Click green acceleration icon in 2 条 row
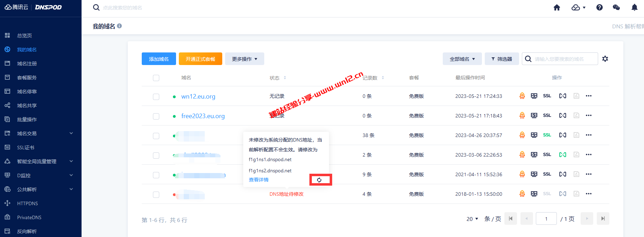The height and width of the screenshot is (237, 644). 562,155
